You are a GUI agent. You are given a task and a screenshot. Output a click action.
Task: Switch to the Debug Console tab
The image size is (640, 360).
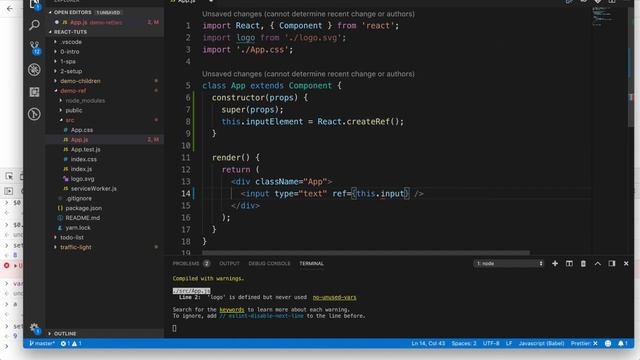[x=269, y=264]
